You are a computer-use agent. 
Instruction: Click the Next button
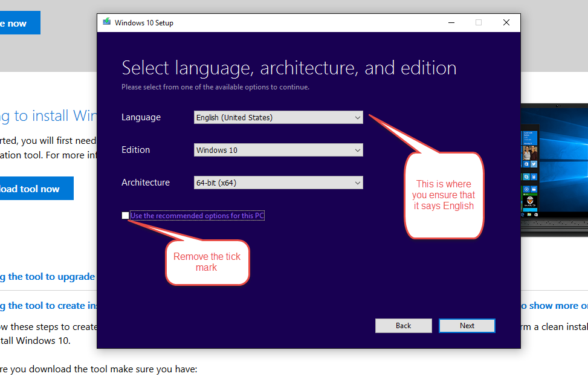467,325
